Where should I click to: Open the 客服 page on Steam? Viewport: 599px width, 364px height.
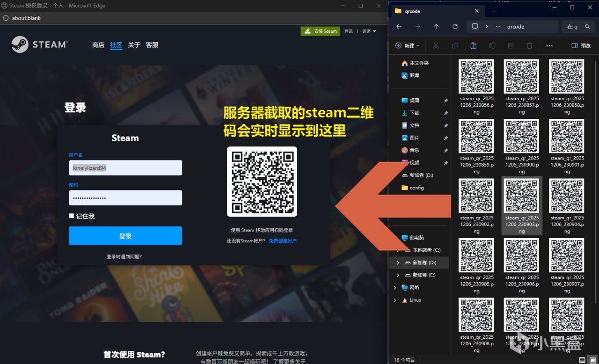point(152,45)
